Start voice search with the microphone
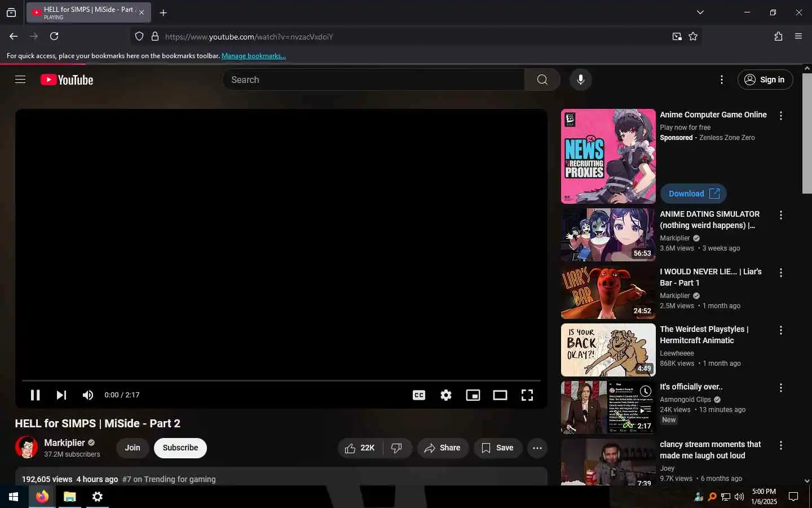812x508 pixels. 580,80
